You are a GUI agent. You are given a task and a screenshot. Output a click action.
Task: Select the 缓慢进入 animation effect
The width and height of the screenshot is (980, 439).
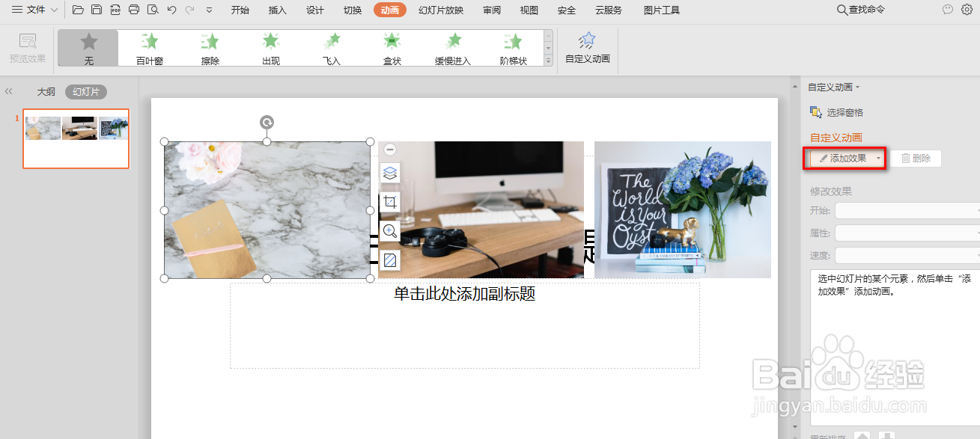[x=453, y=49]
